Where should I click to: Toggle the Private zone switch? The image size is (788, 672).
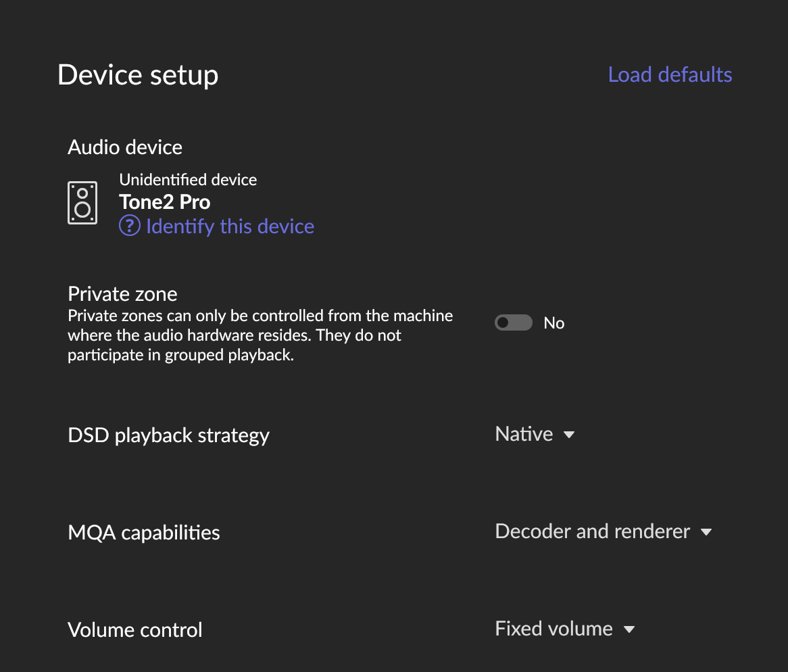(513, 322)
